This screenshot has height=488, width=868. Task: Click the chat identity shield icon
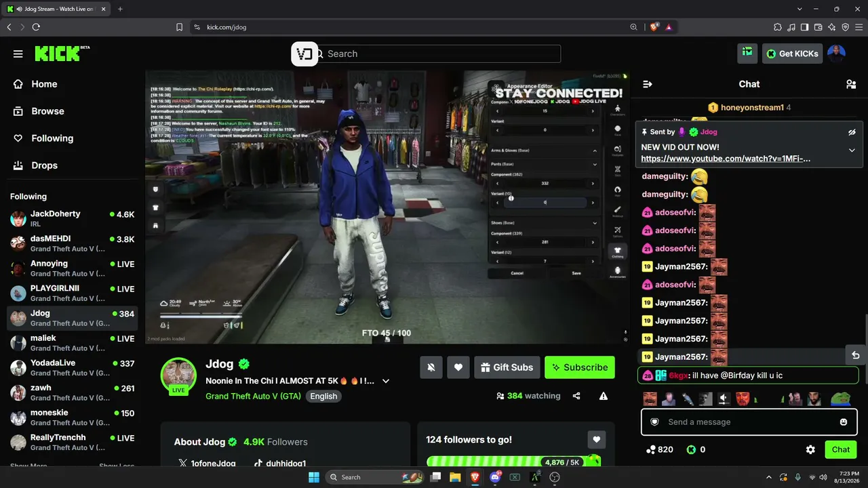point(654,422)
